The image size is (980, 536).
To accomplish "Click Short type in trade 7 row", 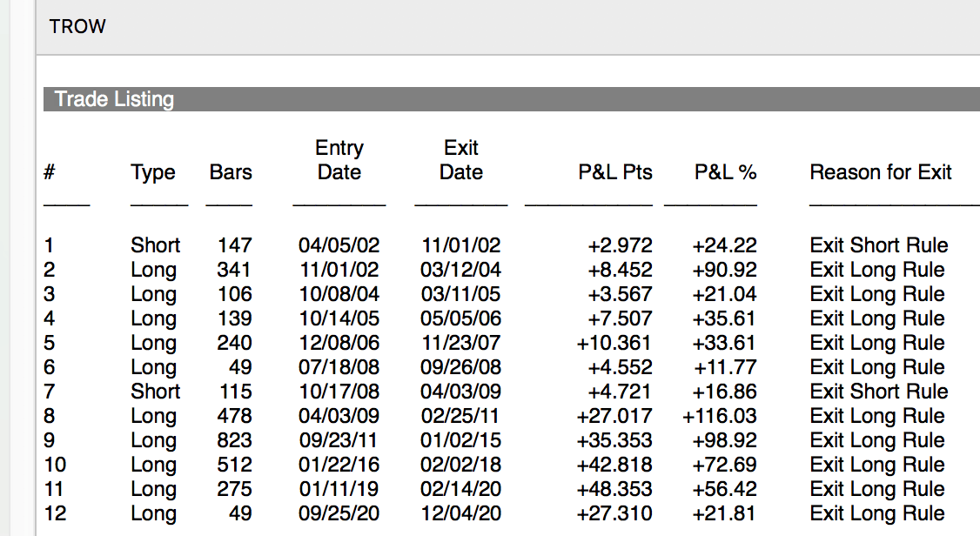I will coord(156,392).
